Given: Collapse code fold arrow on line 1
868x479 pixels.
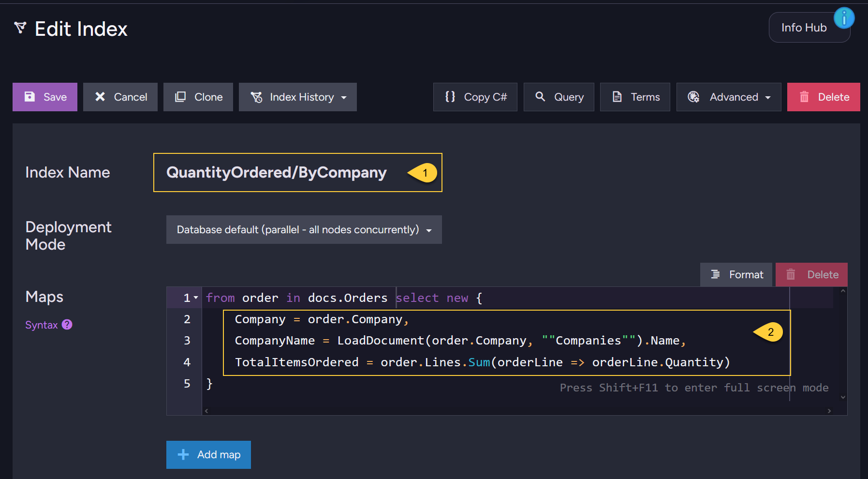Looking at the screenshot, I should click(x=196, y=298).
